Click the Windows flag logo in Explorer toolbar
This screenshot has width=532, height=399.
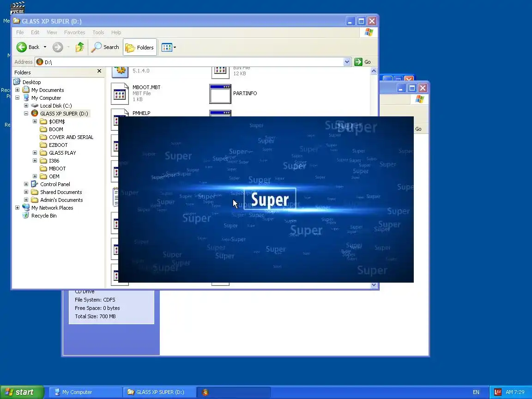[x=369, y=32]
